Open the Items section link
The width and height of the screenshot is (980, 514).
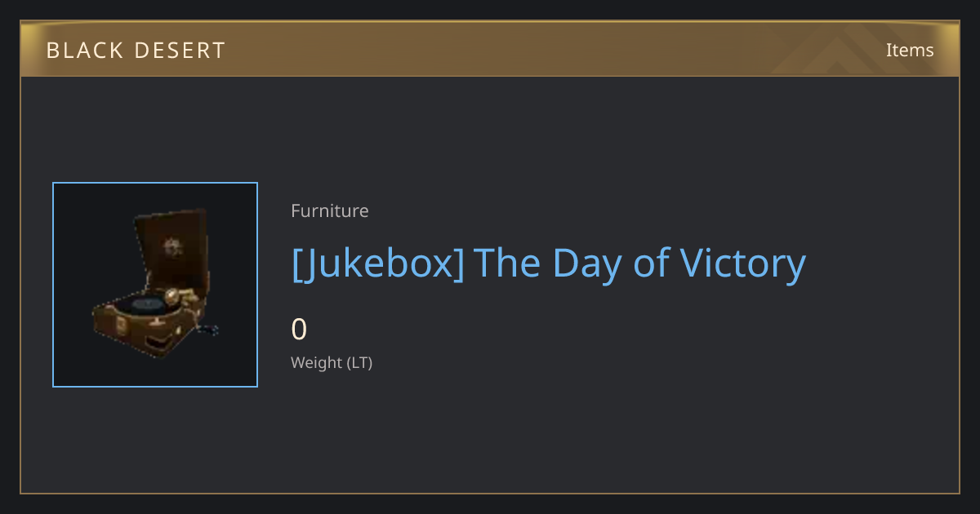tap(910, 50)
